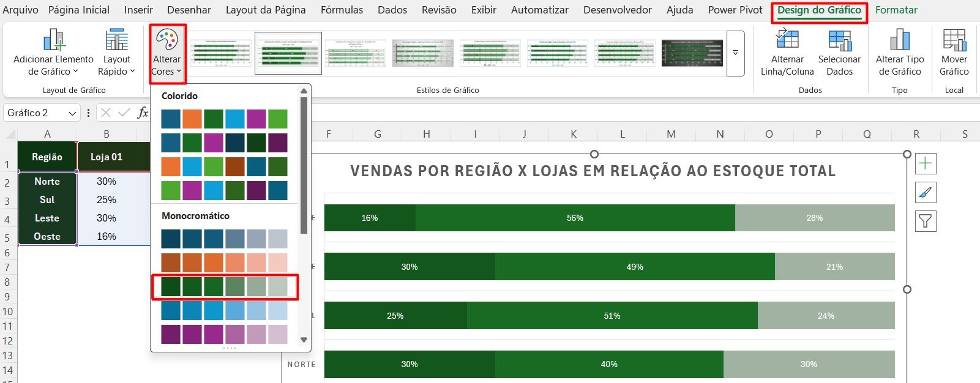Open the Fórmulas tab
The image size is (980, 383).
coord(342,10)
